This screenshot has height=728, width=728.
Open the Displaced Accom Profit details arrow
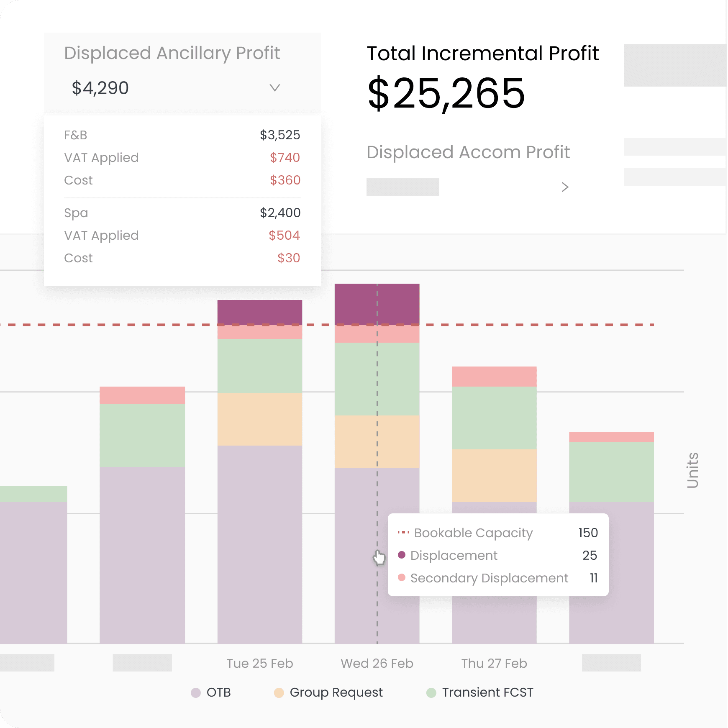(565, 187)
